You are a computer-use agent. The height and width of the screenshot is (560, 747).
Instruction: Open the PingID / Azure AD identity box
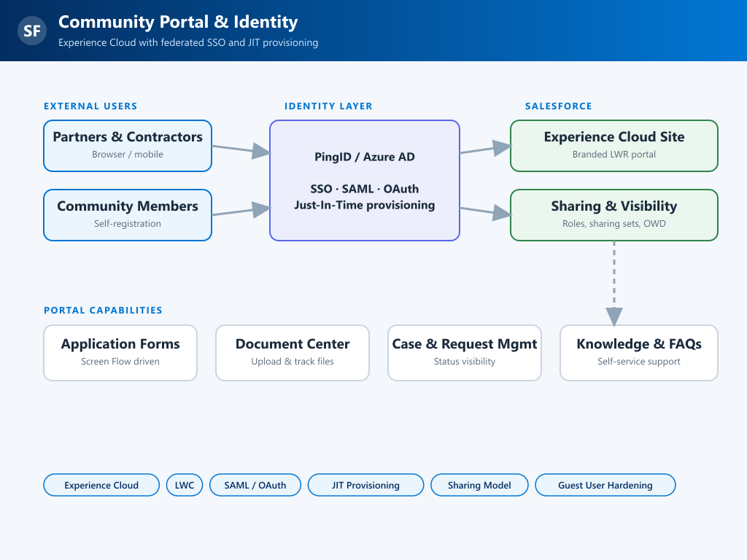pyautogui.click(x=365, y=181)
